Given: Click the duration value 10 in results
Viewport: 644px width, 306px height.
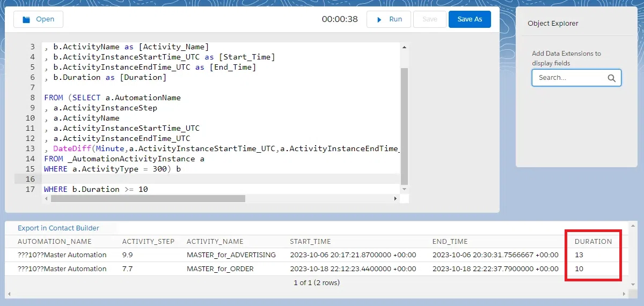Looking at the screenshot, I should coord(579,269).
